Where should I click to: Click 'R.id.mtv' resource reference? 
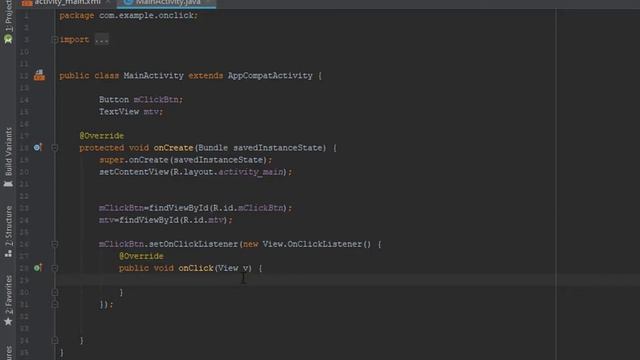click(203, 220)
